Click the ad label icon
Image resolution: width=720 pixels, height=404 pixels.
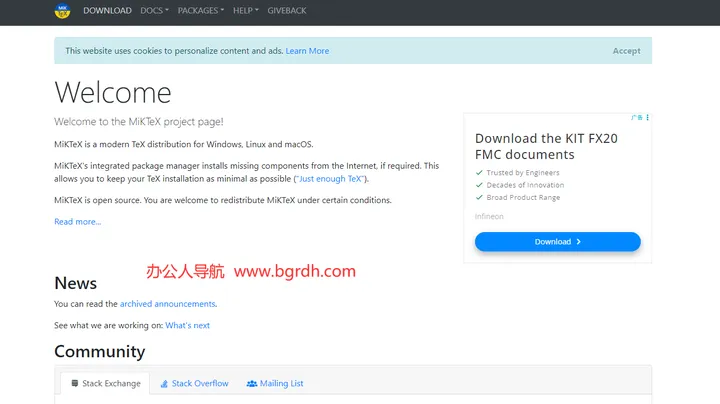(x=637, y=118)
